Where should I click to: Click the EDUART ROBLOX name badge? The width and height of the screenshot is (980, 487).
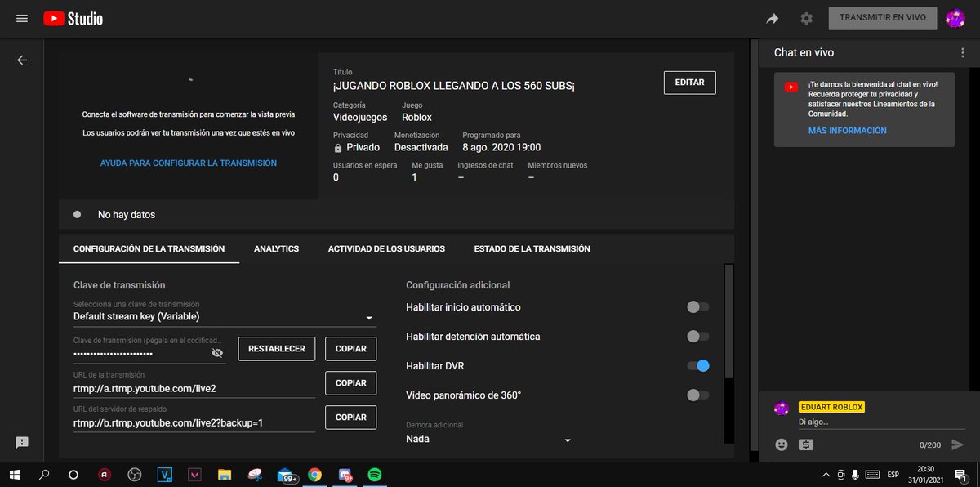[831, 407]
